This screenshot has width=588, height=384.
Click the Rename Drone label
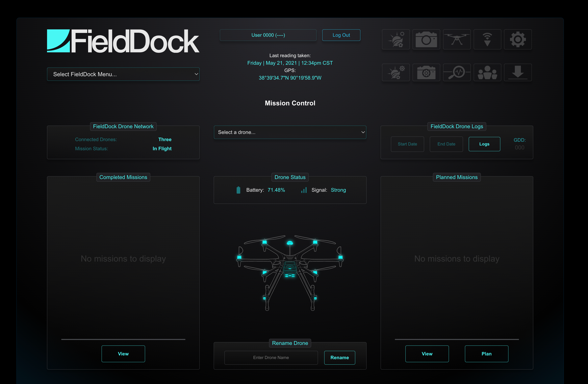coord(290,343)
